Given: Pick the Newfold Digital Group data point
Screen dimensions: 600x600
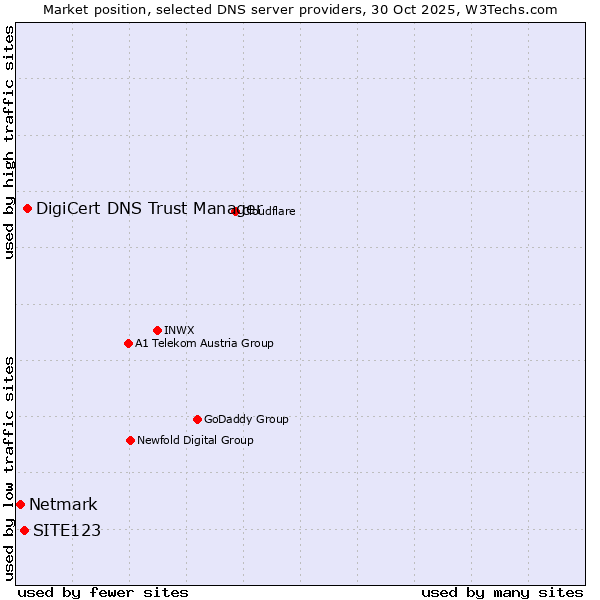Looking at the screenshot, I should [x=130, y=440].
